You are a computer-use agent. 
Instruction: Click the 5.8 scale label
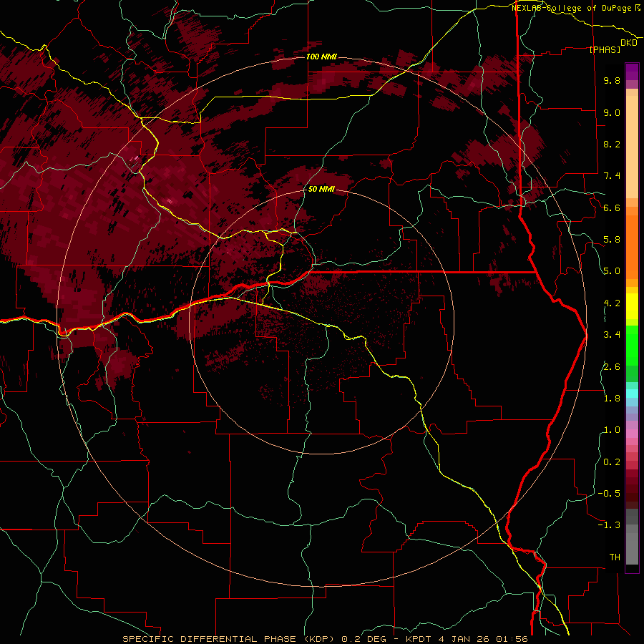coord(612,240)
